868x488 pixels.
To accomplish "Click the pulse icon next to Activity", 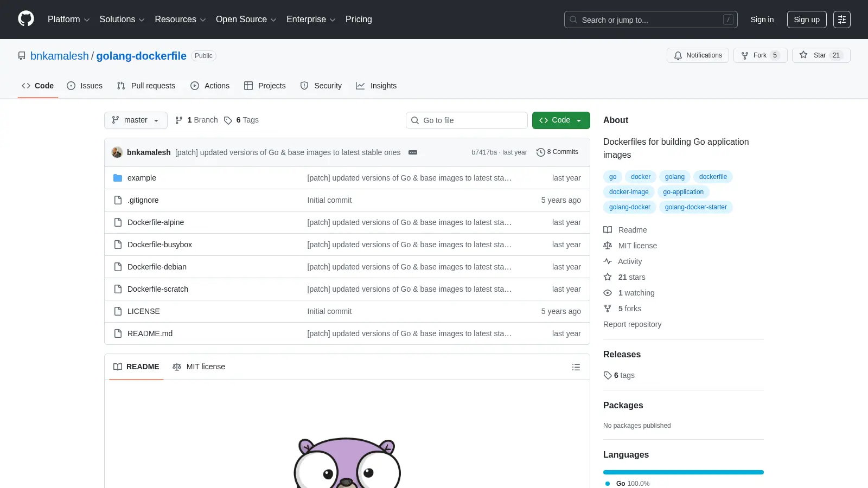I will tap(608, 261).
